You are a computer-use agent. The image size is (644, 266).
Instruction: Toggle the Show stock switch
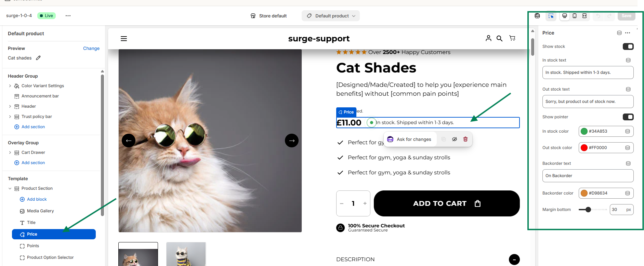(x=628, y=46)
